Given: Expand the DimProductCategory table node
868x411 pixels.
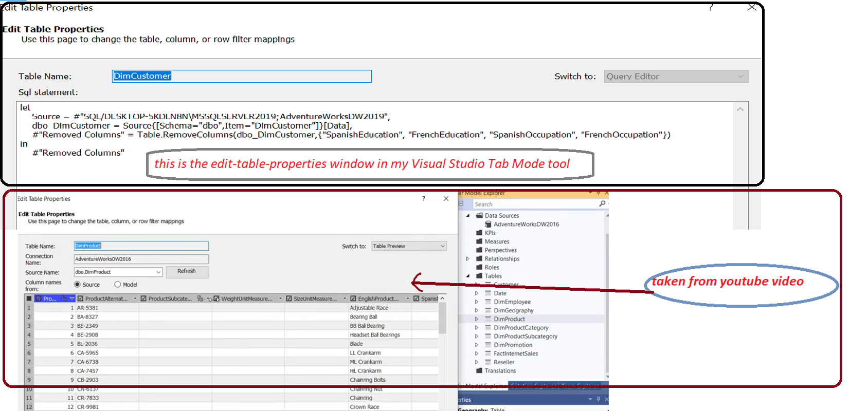Looking at the screenshot, I should pyautogui.click(x=477, y=328).
